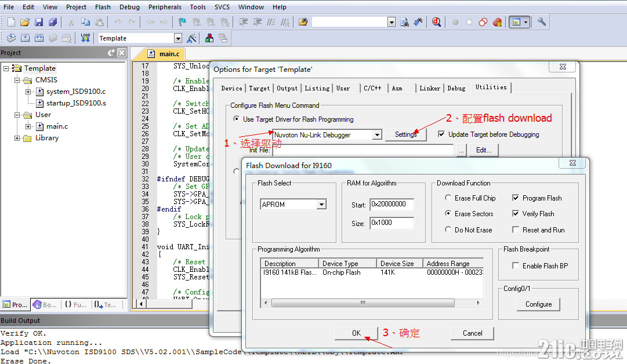627x364 pixels.
Task: Enable Flash BP checkbox
Action: (516, 265)
